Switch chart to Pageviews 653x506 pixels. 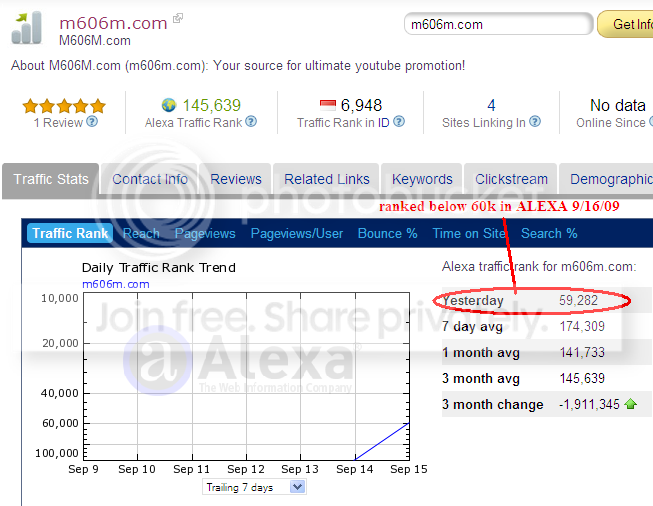click(205, 233)
